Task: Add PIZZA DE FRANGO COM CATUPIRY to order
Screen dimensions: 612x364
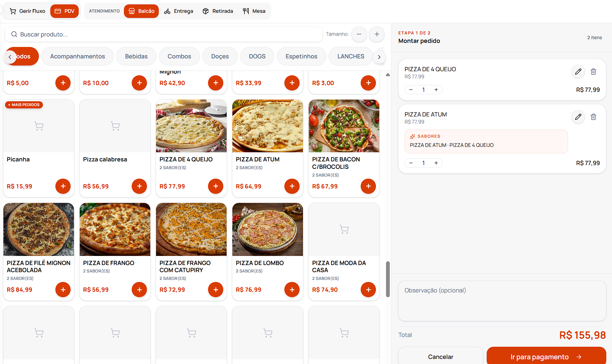Action: (216, 289)
